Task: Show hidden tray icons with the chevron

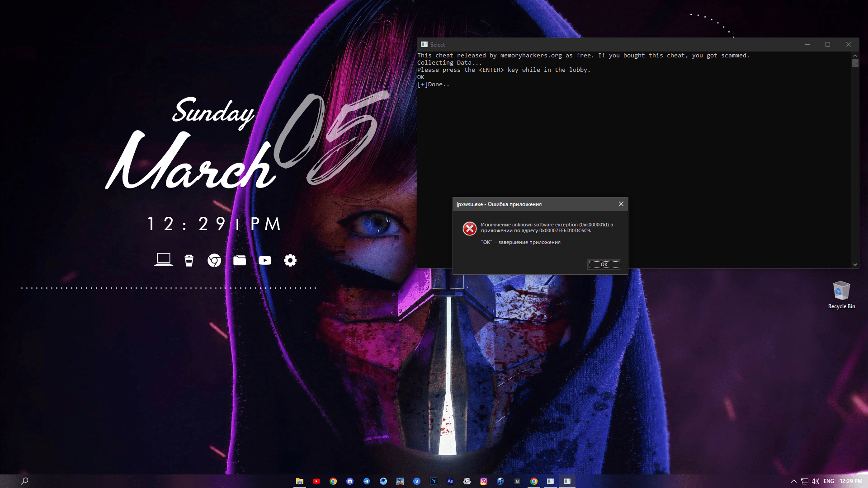Action: click(793, 481)
